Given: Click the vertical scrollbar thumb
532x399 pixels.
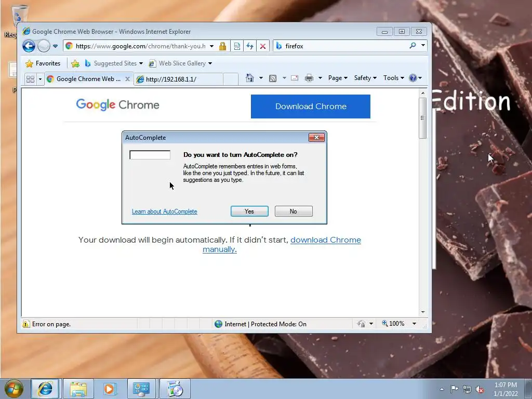Looking at the screenshot, I should coord(422,118).
